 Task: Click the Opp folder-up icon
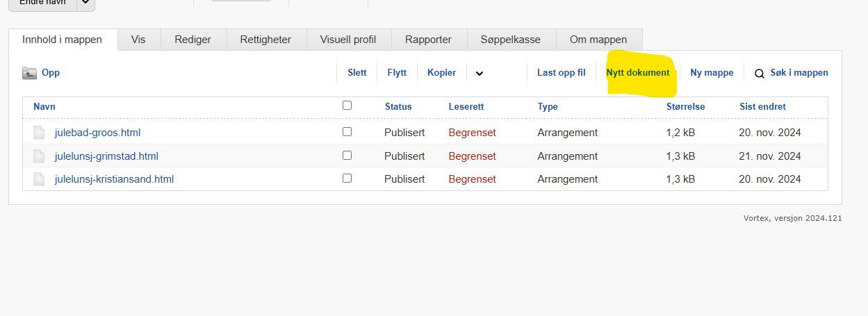click(x=29, y=73)
